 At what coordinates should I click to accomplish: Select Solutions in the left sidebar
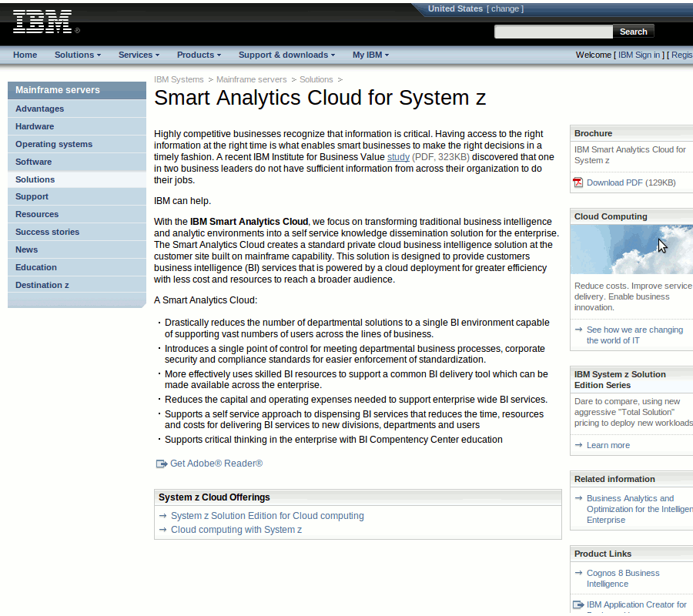(x=77, y=179)
